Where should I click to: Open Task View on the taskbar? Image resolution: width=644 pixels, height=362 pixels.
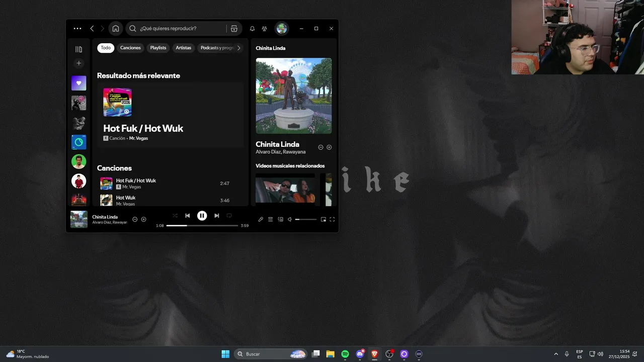pyautogui.click(x=316, y=354)
